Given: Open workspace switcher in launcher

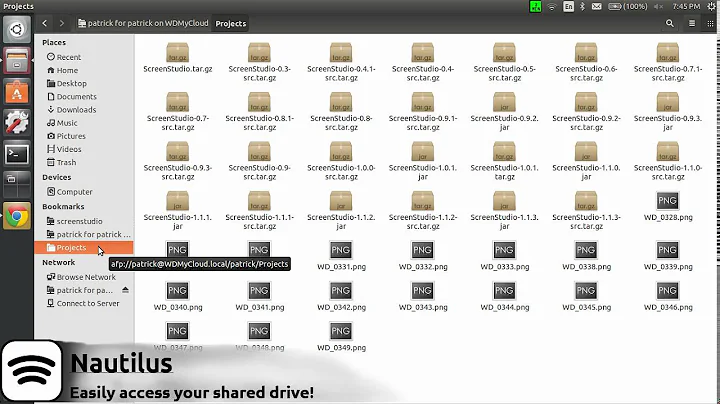Looking at the screenshot, I should [17, 185].
